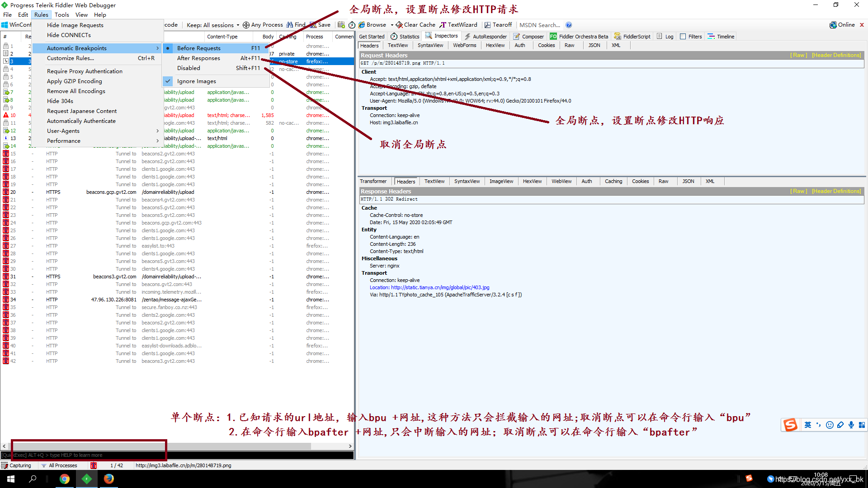Open the Keep: All sessions dropdown
This screenshot has height=488, width=868.
click(x=213, y=25)
